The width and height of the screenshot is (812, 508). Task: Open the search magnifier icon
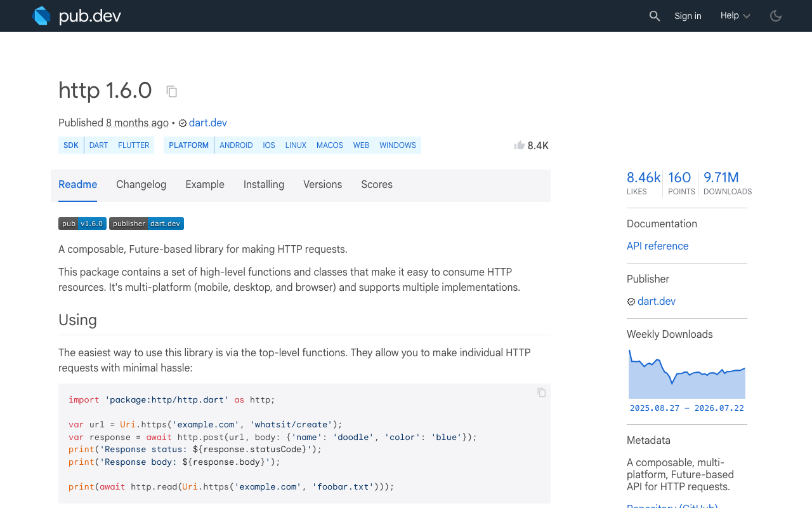coord(655,16)
